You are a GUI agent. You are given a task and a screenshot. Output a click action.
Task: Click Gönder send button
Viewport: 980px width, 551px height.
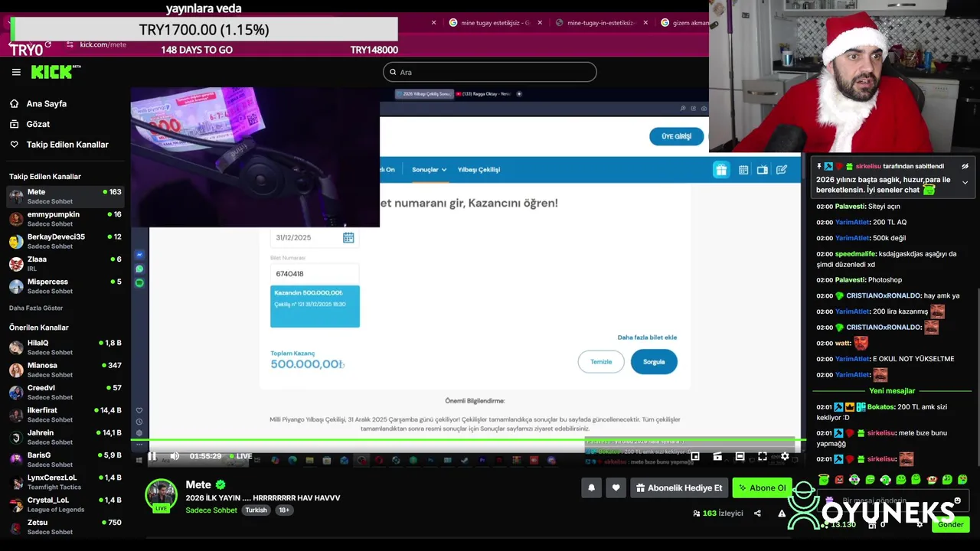(950, 524)
